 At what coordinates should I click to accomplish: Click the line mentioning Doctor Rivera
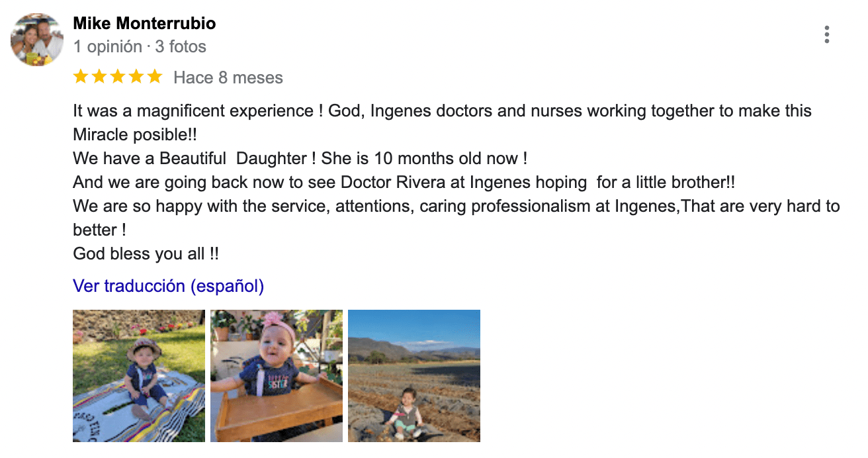pos(404,183)
